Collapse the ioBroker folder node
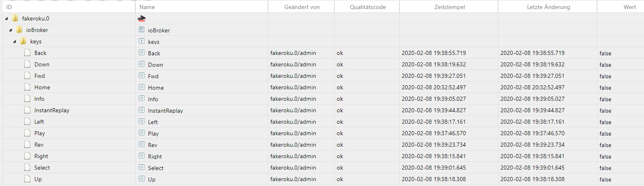Image resolution: width=644 pixels, height=186 pixels. [x=11, y=30]
